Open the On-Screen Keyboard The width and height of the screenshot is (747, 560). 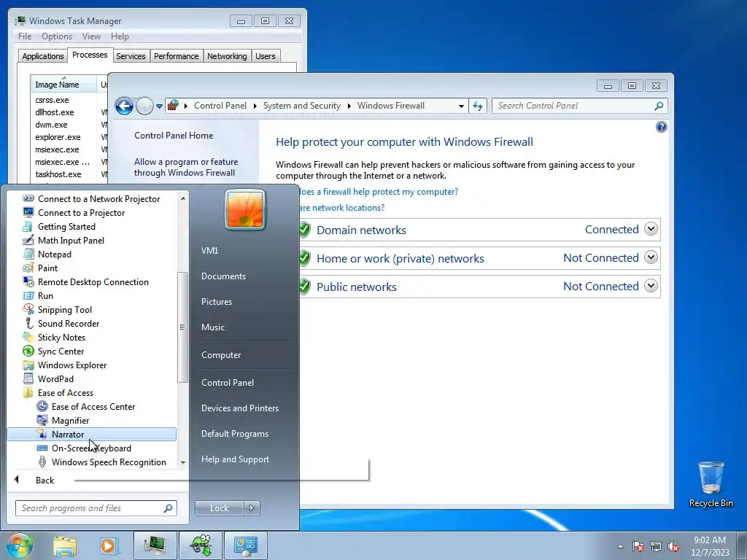91,448
